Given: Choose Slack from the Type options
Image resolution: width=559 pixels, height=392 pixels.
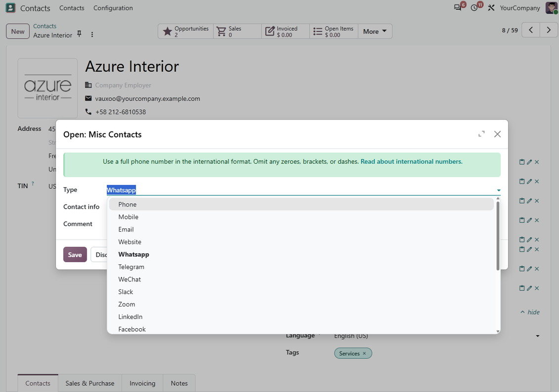Looking at the screenshot, I should 301,292.
